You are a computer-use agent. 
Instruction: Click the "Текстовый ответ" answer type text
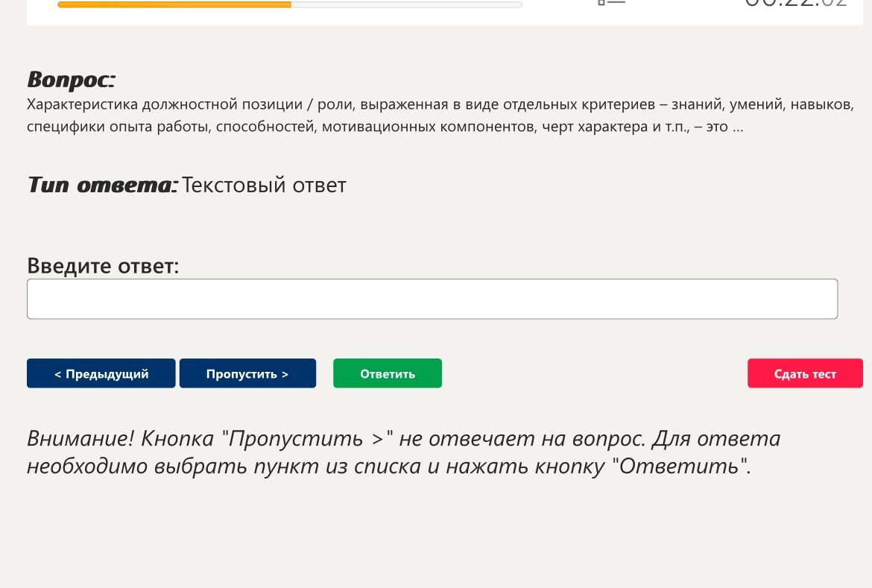[264, 186]
